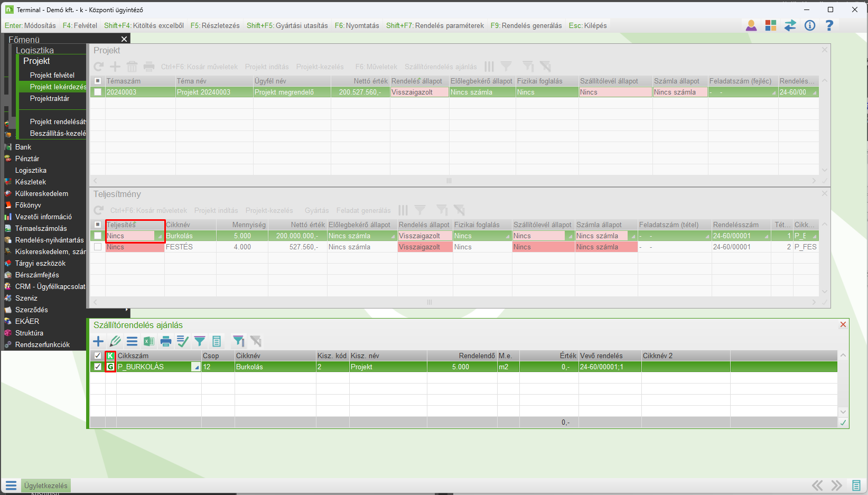Click Esc: Kilépés command

click(x=587, y=25)
